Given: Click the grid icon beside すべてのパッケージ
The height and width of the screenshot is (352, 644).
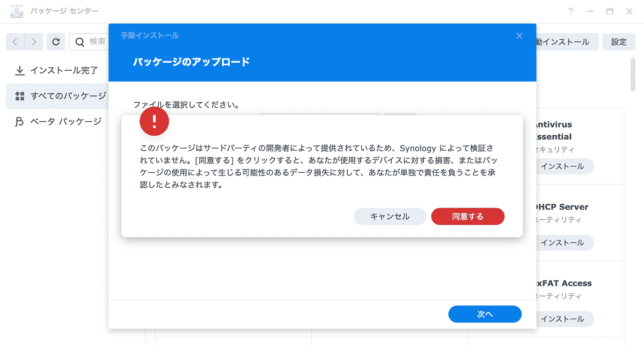Looking at the screenshot, I should [20, 96].
